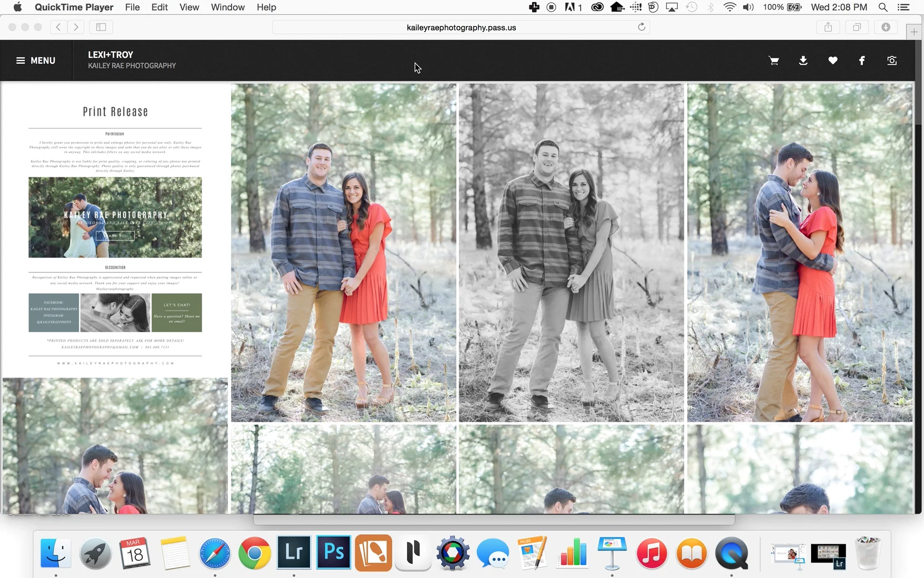This screenshot has height=578, width=924.
Task: Open the Time Machine menu bar icon
Action: 691,7
